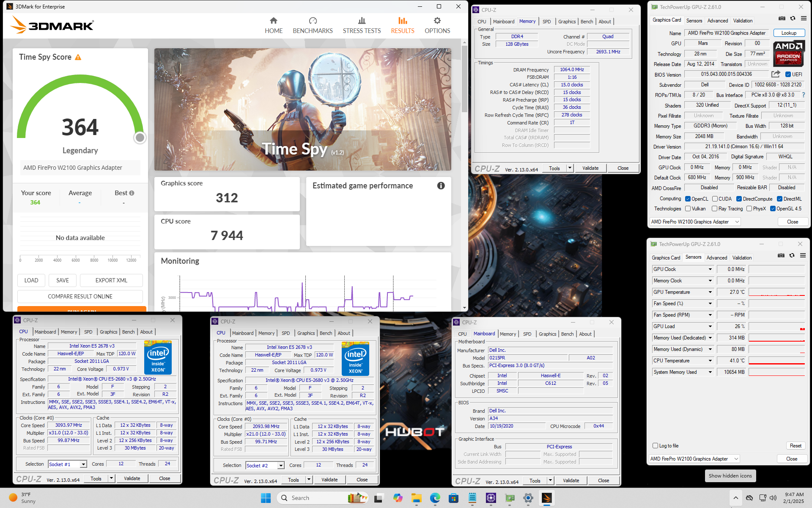The image size is (812, 508).
Task: Open GPU selection dropdown in GPU-Z Sensors window
Action: (x=694, y=459)
